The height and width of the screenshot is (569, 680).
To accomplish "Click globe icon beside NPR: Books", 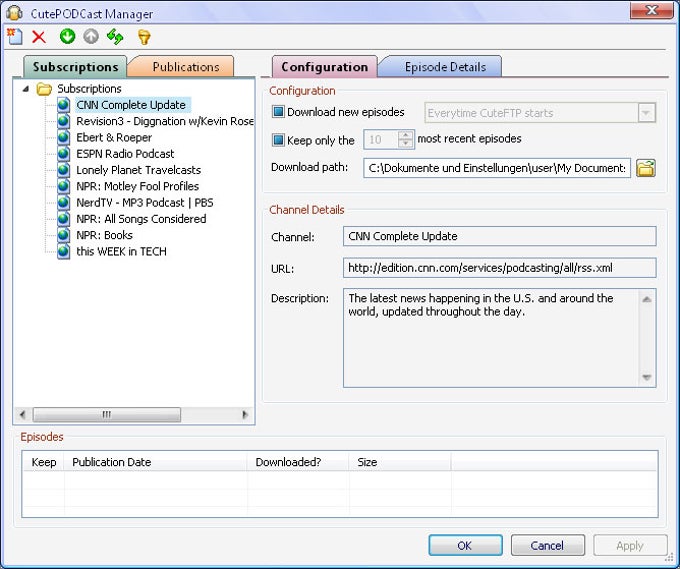I will [x=63, y=235].
